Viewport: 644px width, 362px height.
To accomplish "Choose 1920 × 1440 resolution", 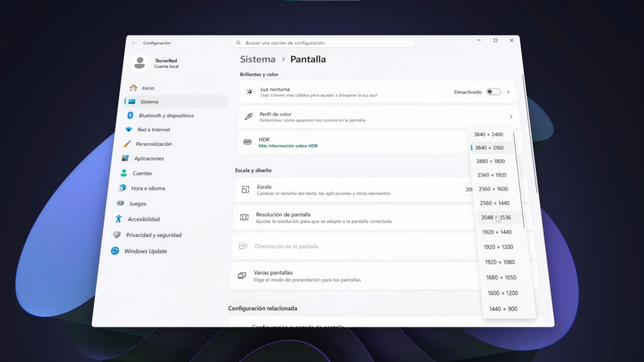I will [497, 232].
